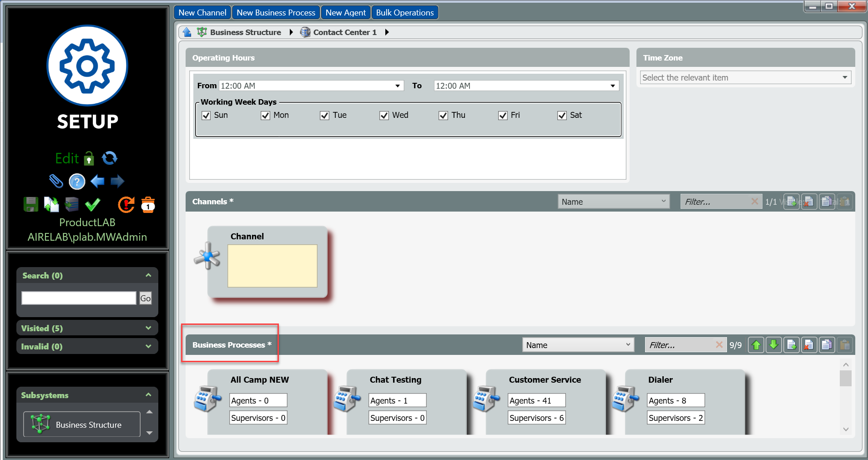Move business process up with green arrow
This screenshot has height=460, width=868.
coord(756,345)
